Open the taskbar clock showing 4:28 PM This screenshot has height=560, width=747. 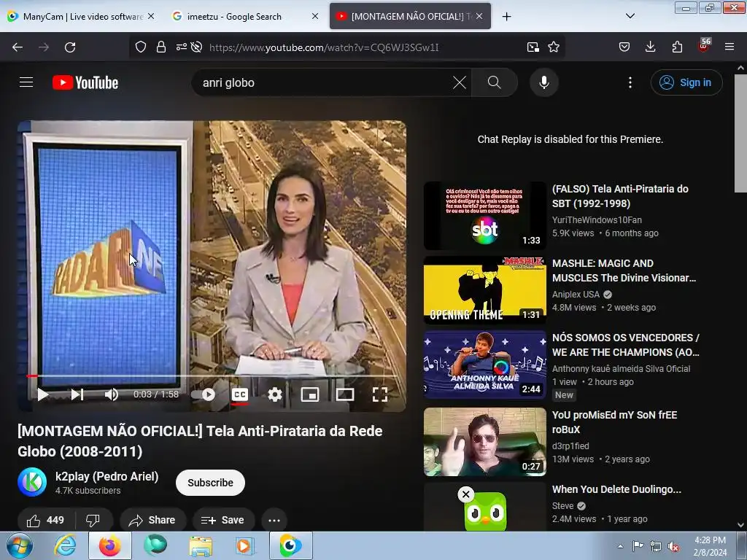pyautogui.click(x=710, y=546)
